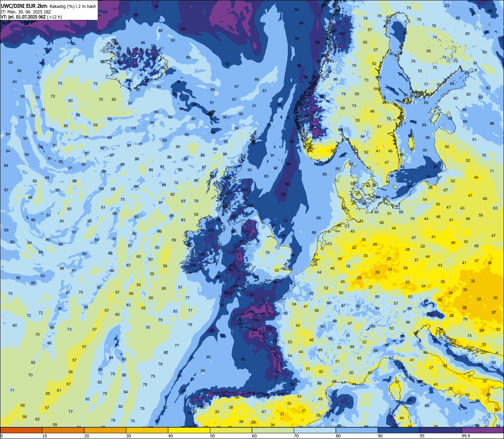The image size is (504, 439).
Task: Click the legend label "95"
Action: [x=422, y=436]
